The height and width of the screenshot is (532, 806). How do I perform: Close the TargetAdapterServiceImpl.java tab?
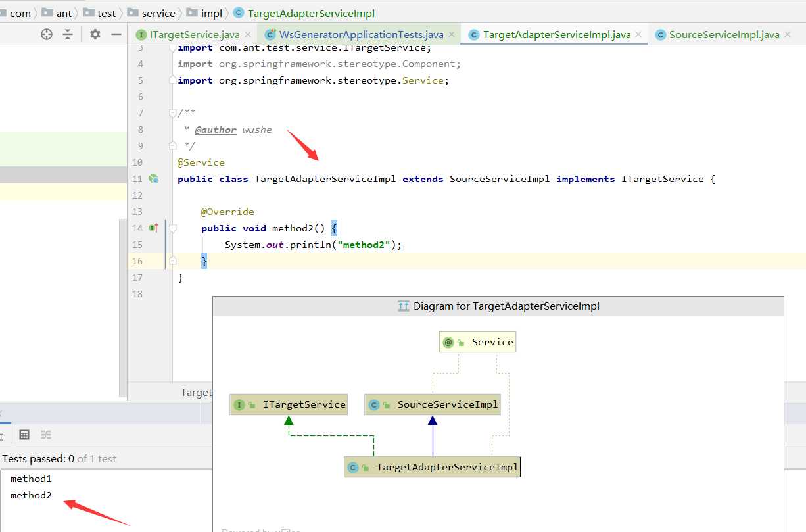[638, 34]
